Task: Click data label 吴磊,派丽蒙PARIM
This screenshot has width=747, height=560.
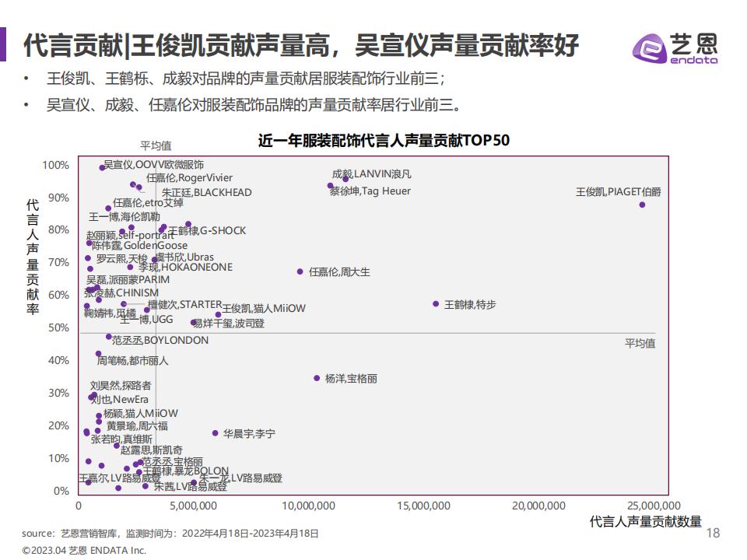Action: (128, 279)
